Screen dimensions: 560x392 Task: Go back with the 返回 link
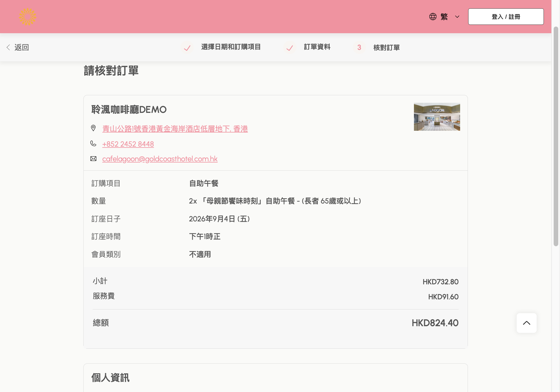coord(22,47)
